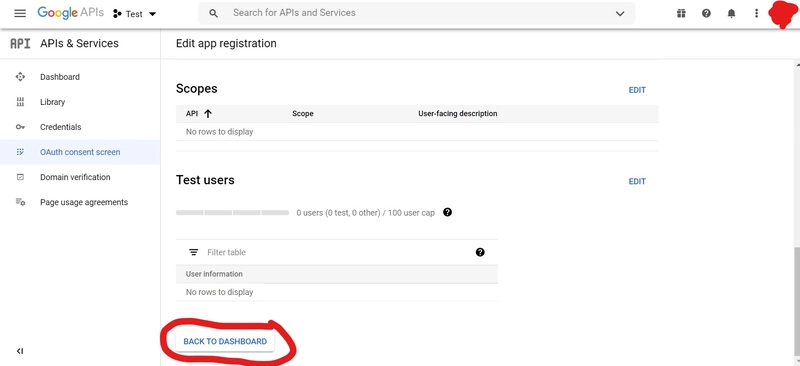Click the user cap progress bar
The width and height of the screenshot is (800, 366).
click(232, 213)
